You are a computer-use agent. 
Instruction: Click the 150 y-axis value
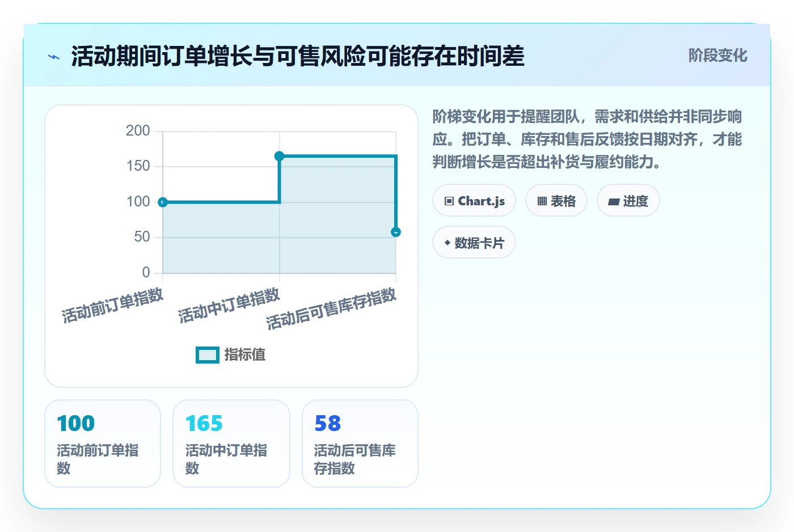[138, 166]
